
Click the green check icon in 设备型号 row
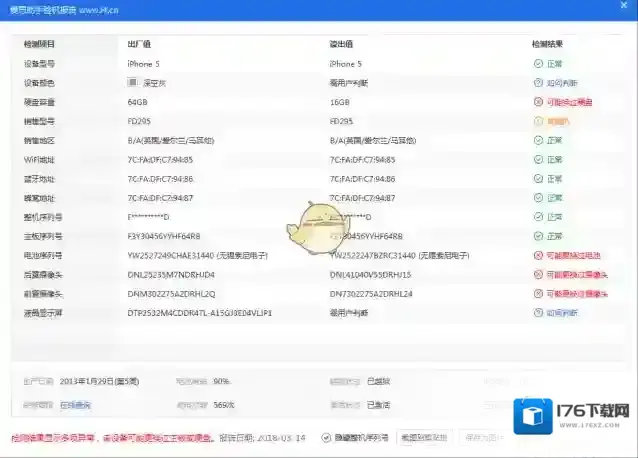(538, 63)
